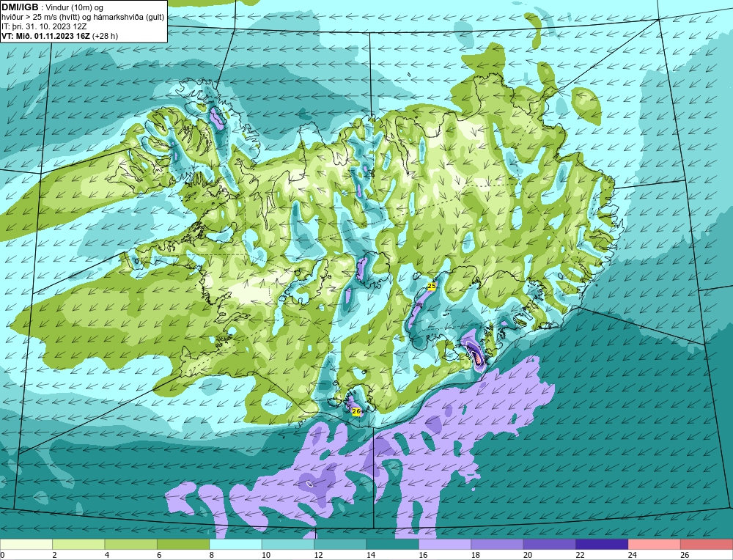Click the '6' label on the color scale
The width and height of the screenshot is (733, 560).
coord(159,555)
